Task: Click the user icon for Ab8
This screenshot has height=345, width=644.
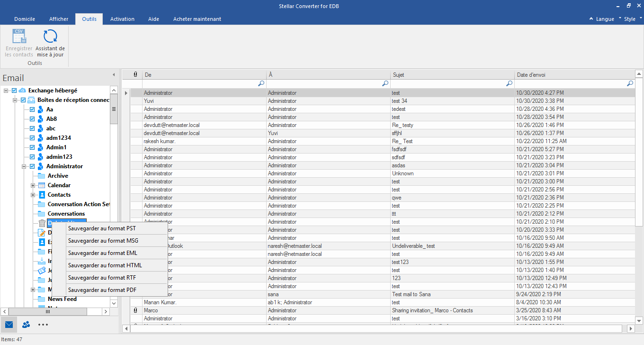Action: 41,119
